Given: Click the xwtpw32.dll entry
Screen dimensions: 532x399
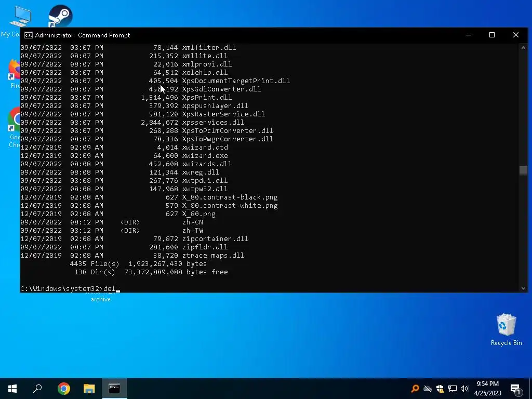Looking at the screenshot, I should point(205,189).
